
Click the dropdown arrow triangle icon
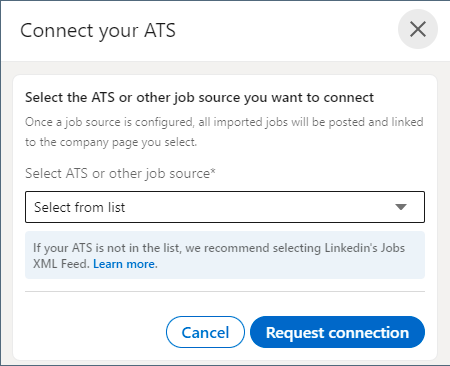[401, 207]
